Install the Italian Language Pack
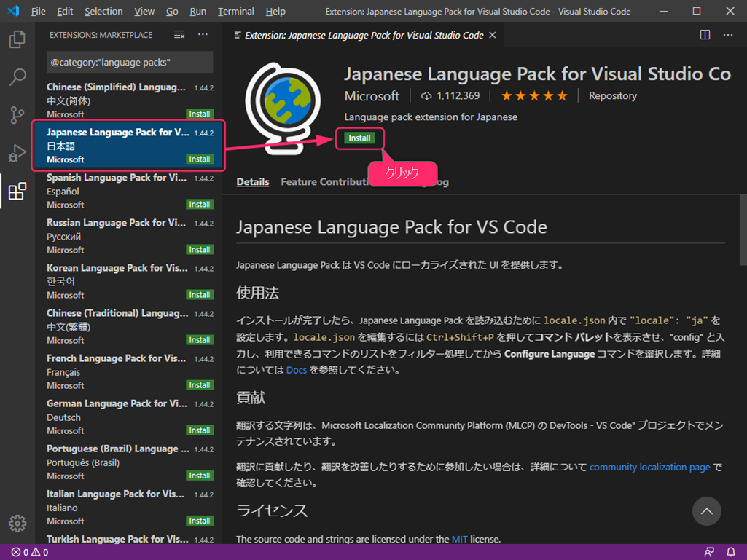Viewport: 747px width, 560px height. [x=200, y=521]
